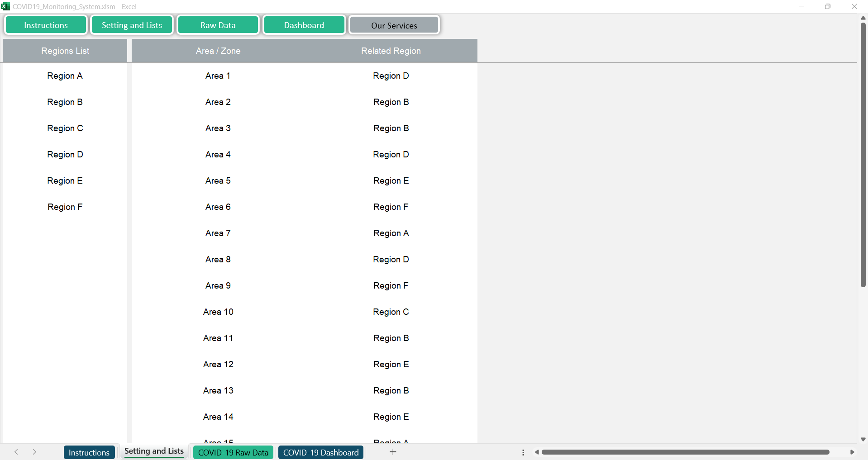
Task: Click the Instructions green navigation button
Action: point(46,25)
